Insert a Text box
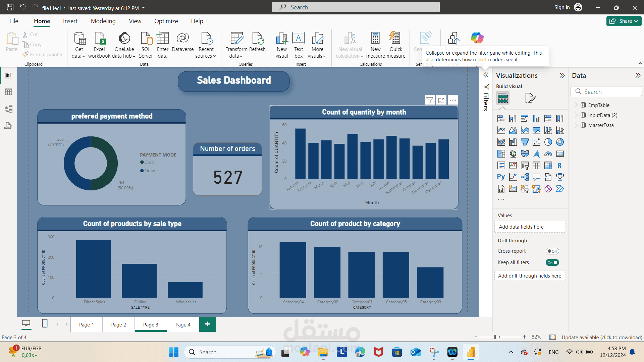Viewport: 644px width, 362px height. (x=299, y=45)
